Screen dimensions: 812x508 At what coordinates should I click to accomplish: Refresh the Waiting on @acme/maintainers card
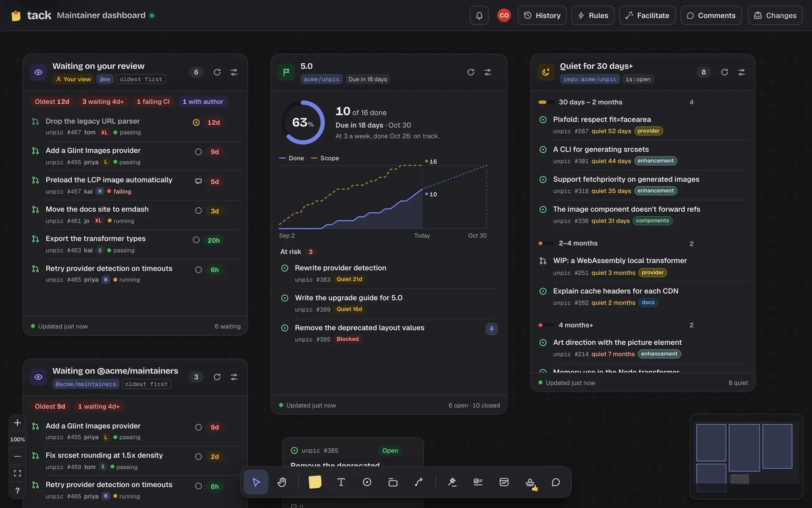click(217, 377)
